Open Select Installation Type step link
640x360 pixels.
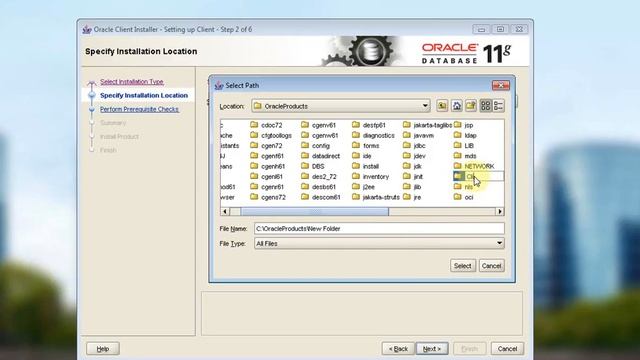[x=132, y=82]
